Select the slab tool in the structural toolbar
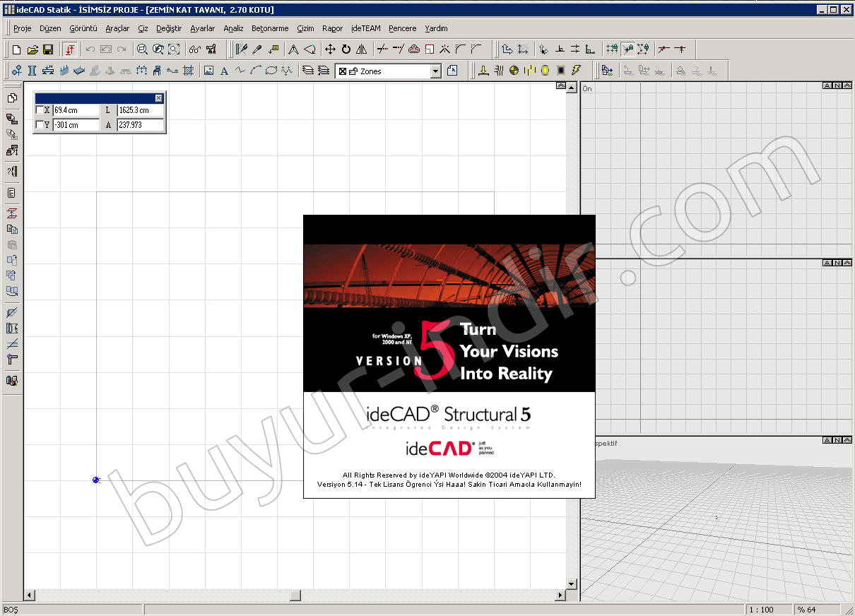 [x=79, y=71]
